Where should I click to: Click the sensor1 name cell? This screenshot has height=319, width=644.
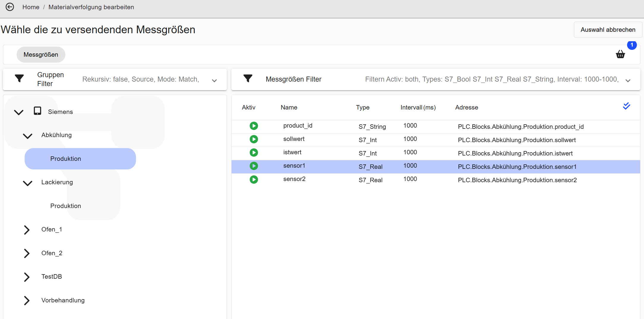pos(294,166)
